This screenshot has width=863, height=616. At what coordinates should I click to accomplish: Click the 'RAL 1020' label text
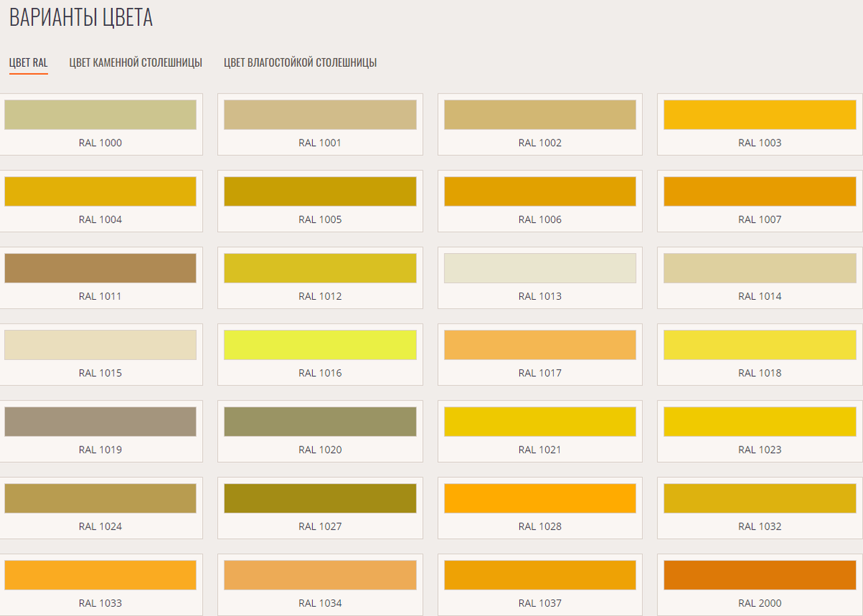tap(320, 450)
